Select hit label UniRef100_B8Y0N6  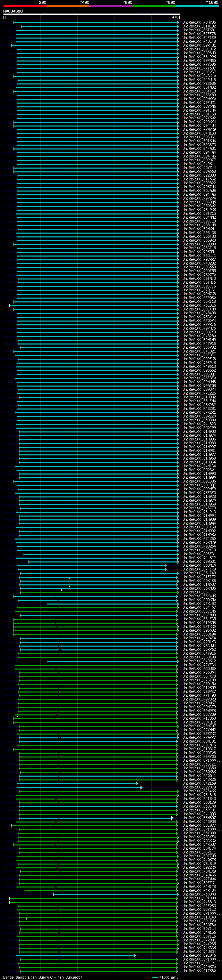(199, 106)
